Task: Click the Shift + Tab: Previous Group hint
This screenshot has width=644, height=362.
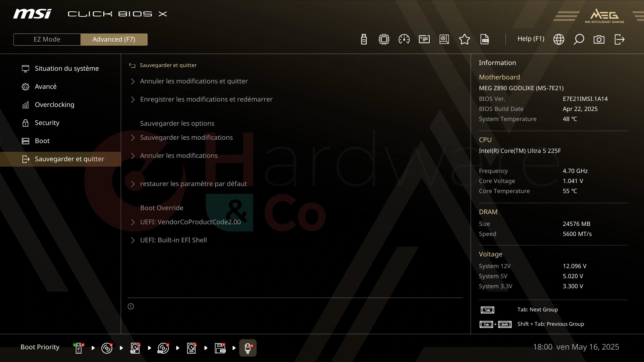Action: (x=550, y=324)
